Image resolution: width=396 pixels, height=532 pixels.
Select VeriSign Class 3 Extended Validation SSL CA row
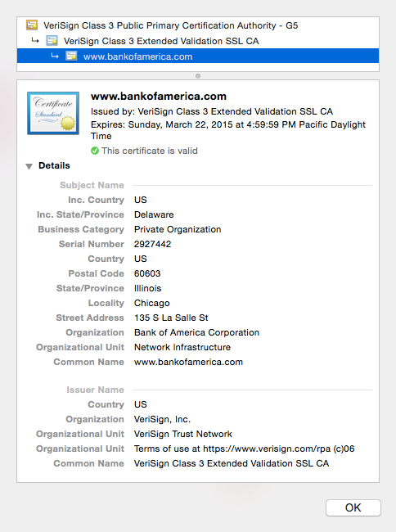(x=198, y=41)
